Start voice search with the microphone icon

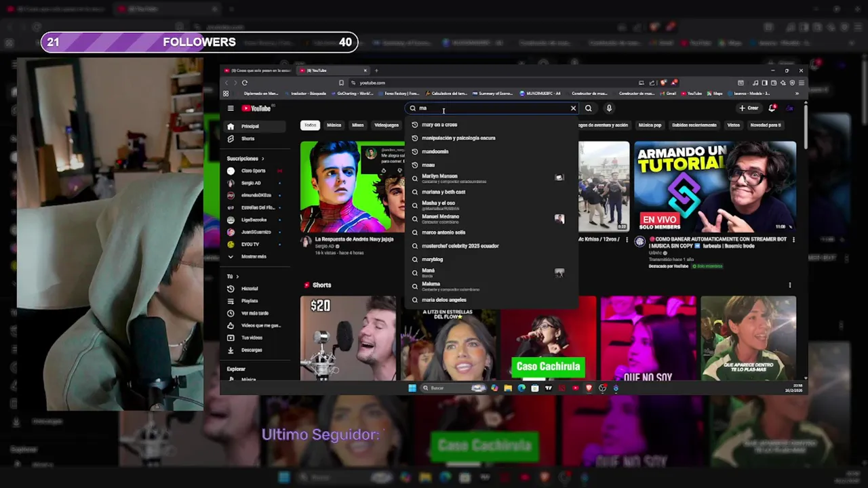[x=609, y=108]
